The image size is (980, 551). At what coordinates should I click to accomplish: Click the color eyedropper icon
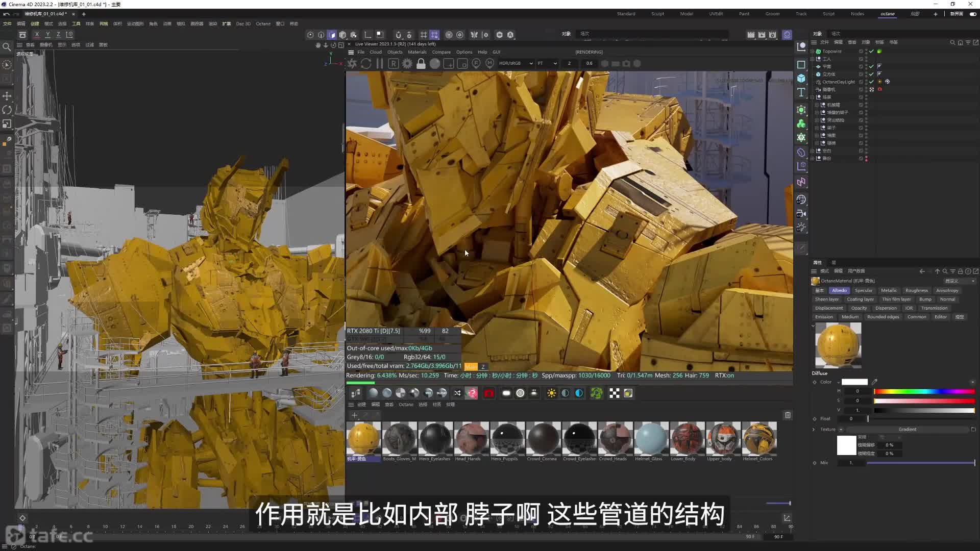[874, 382]
